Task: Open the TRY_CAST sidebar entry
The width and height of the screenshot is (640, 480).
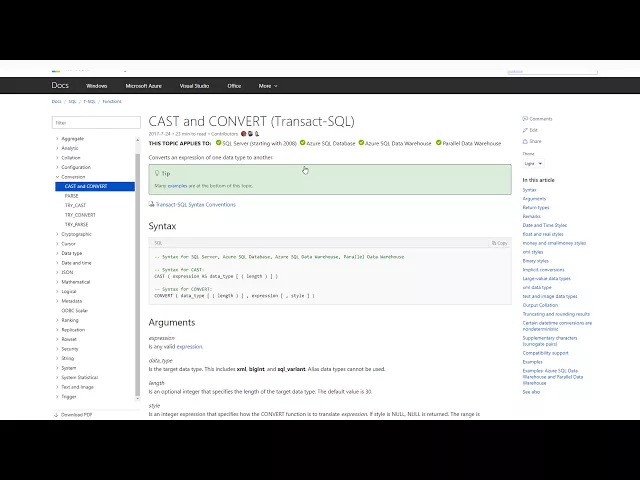Action: coord(76,205)
